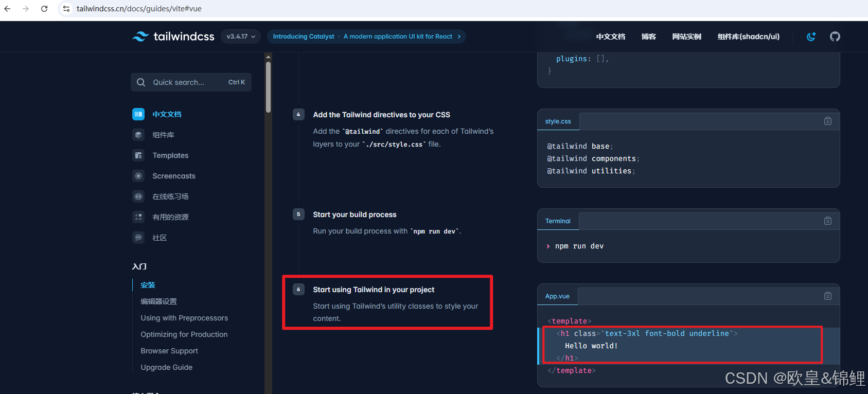Click the search magnifier icon
The image size is (868, 394).
coord(141,82)
